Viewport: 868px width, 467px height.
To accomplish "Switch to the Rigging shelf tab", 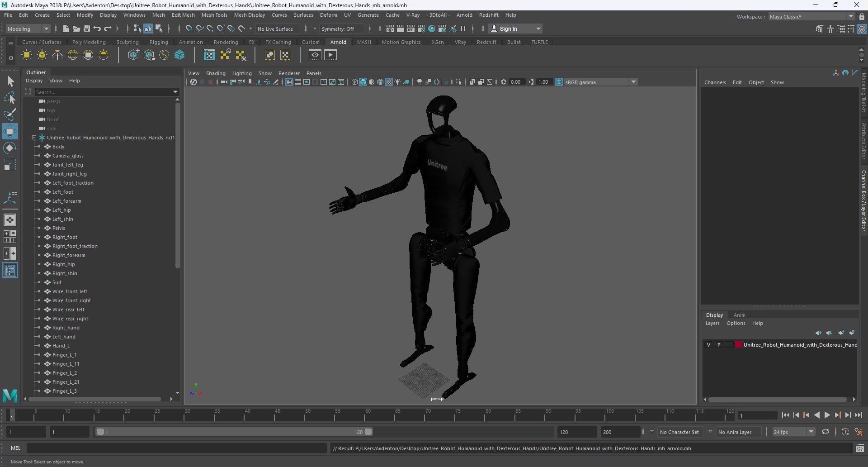I will click(x=159, y=42).
